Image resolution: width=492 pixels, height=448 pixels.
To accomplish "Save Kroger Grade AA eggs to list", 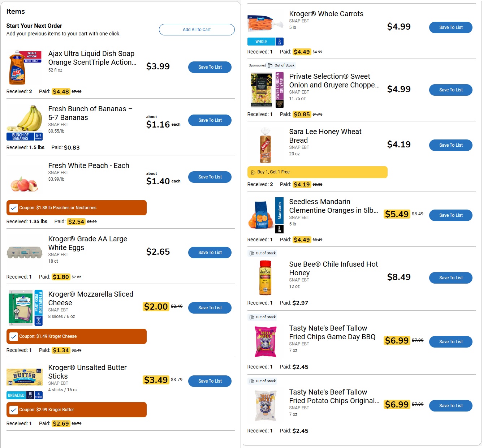I will click(210, 253).
